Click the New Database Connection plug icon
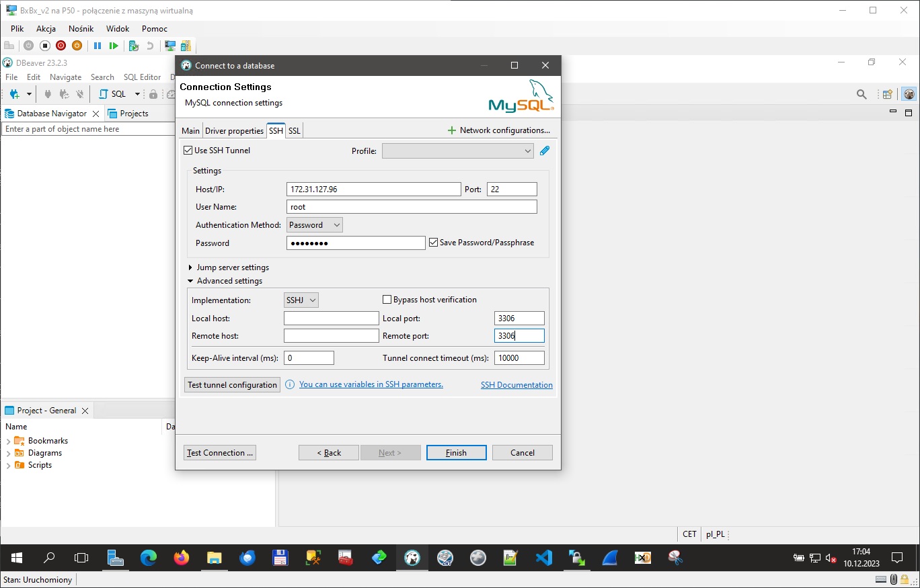Viewport: 920px width, 588px height. (x=14, y=94)
